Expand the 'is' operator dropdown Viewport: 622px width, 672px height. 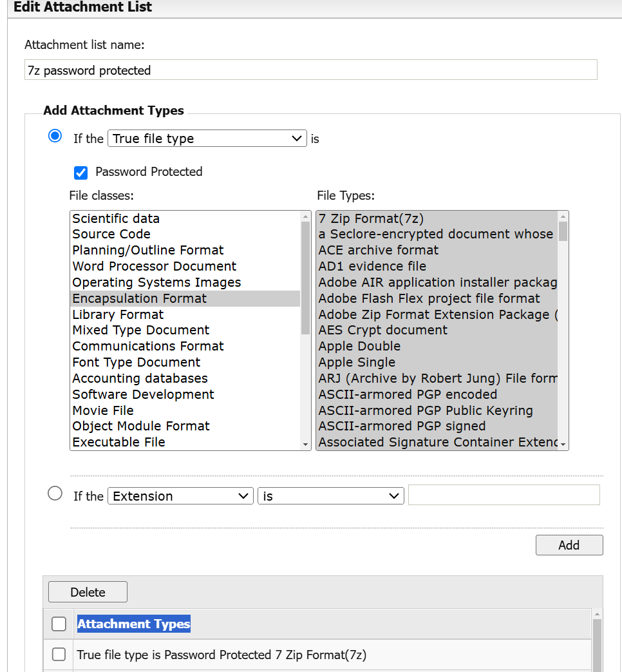[x=330, y=496]
